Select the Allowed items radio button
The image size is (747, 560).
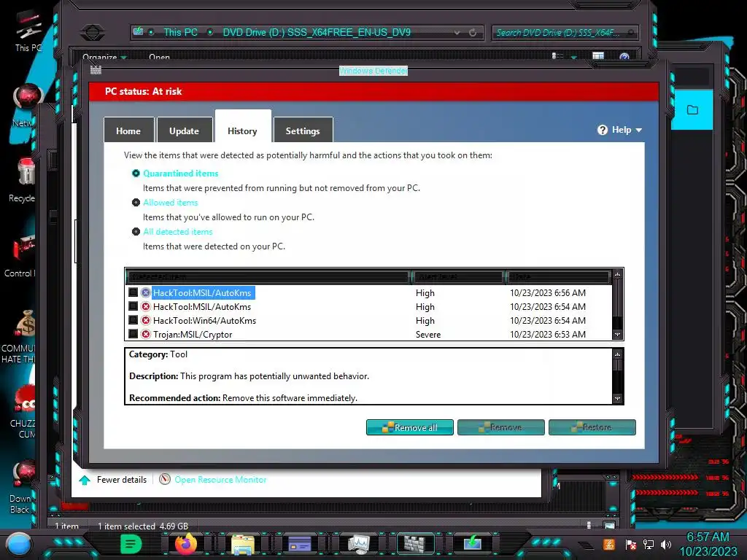click(x=136, y=203)
